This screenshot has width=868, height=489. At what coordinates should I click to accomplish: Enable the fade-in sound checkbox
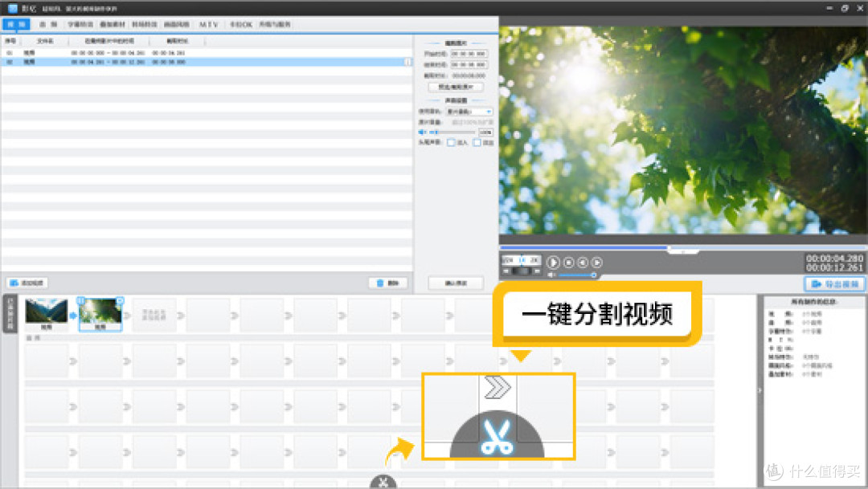(x=451, y=143)
